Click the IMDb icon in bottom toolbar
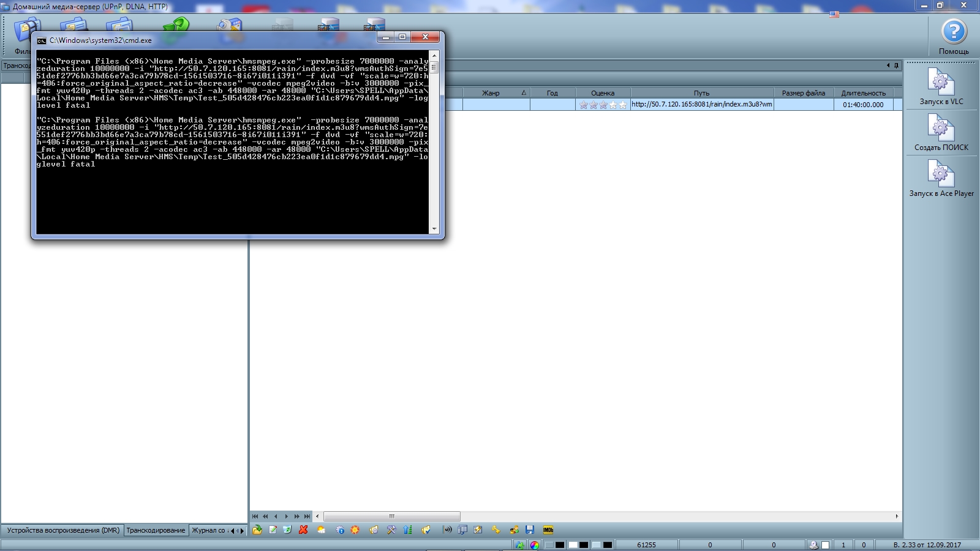The image size is (980, 551). [548, 530]
